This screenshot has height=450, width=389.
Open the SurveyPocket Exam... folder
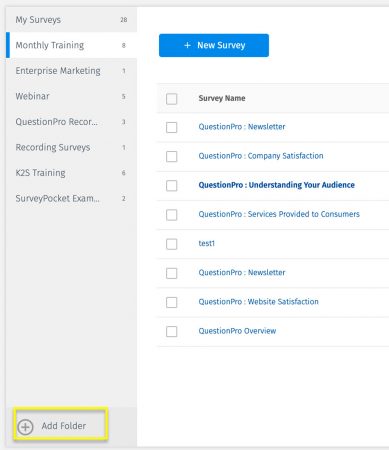[x=71, y=198]
